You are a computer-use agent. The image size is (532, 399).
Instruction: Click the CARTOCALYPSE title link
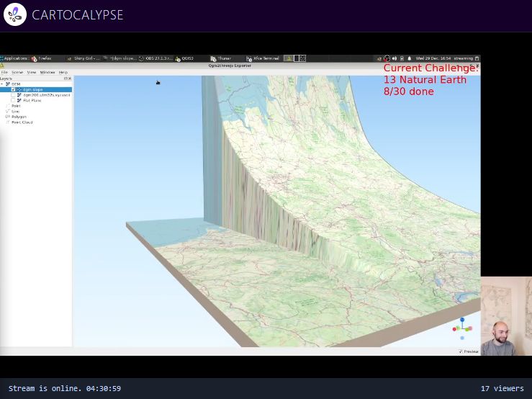(x=77, y=15)
